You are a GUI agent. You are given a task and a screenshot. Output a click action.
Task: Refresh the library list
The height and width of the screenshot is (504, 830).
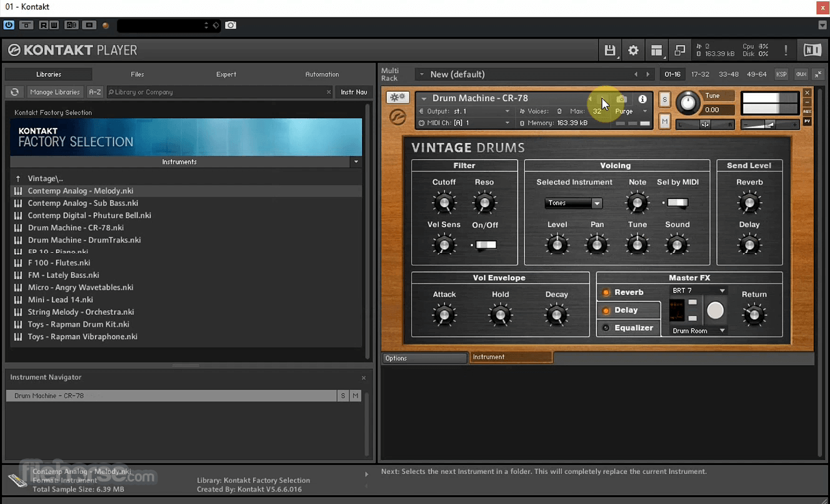click(15, 92)
